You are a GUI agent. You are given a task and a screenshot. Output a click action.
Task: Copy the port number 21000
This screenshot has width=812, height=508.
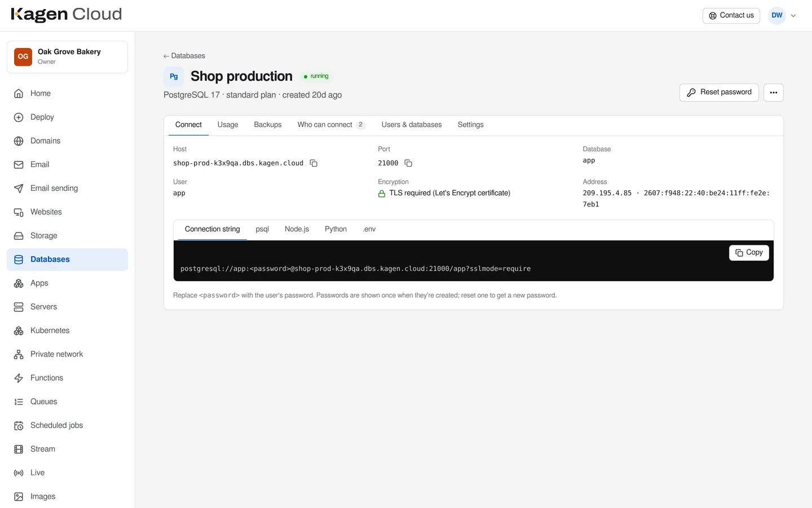(408, 163)
